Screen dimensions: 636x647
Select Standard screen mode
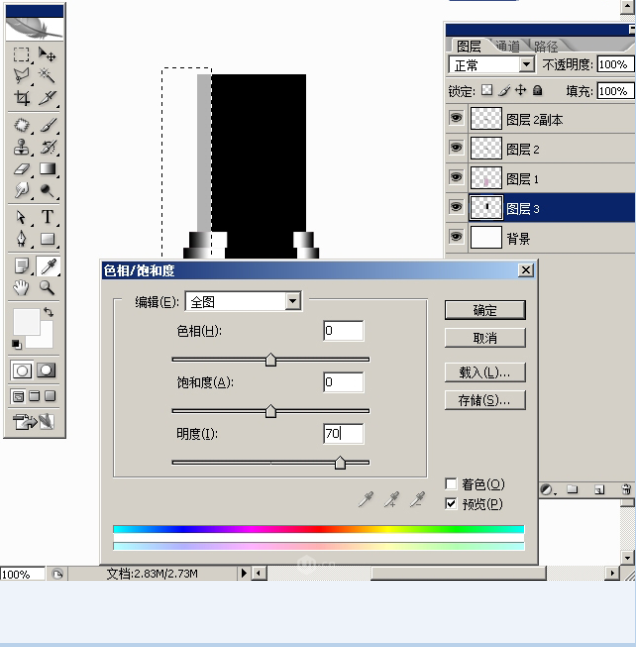[x=18, y=396]
